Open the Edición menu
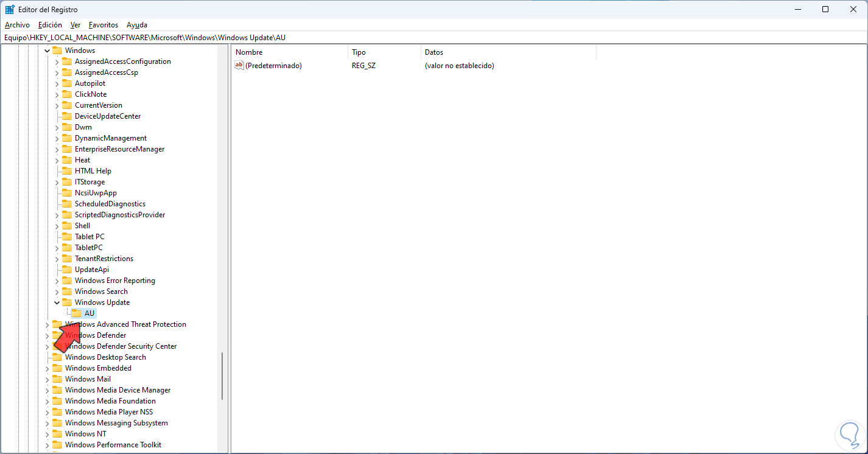Image resolution: width=868 pixels, height=454 pixels. coord(50,25)
